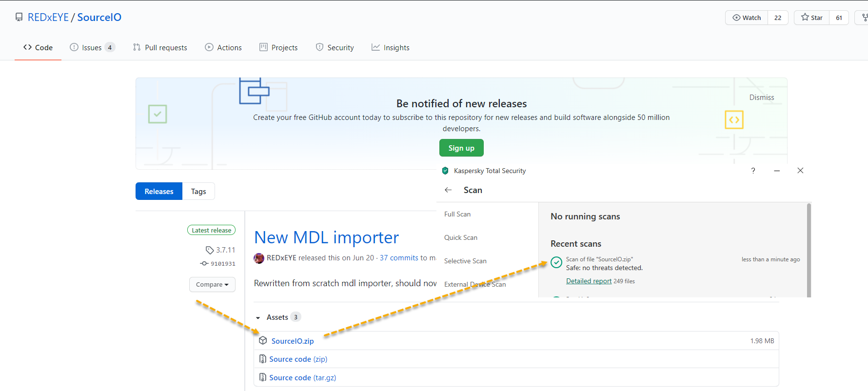Open the Compare dropdown
The width and height of the screenshot is (868, 391).
[212, 285]
